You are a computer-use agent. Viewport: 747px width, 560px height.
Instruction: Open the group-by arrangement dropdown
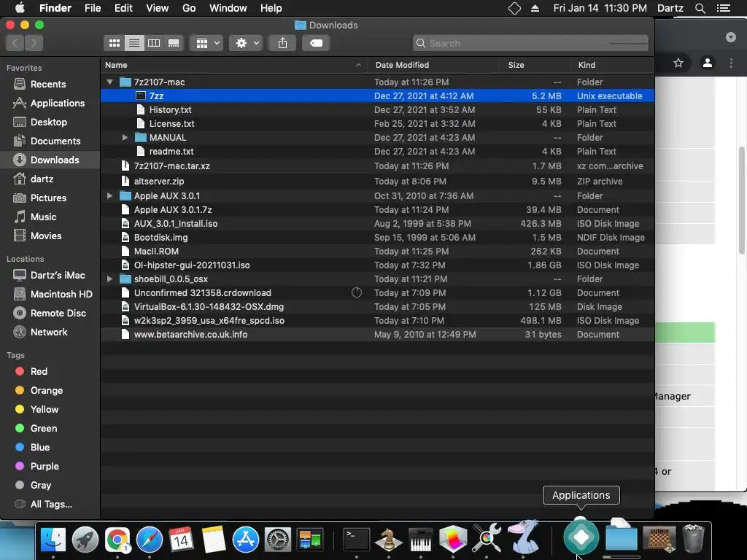(x=206, y=43)
